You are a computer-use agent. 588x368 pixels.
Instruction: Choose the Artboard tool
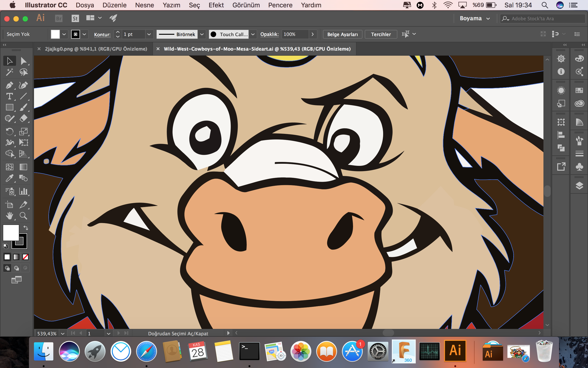coord(9,205)
